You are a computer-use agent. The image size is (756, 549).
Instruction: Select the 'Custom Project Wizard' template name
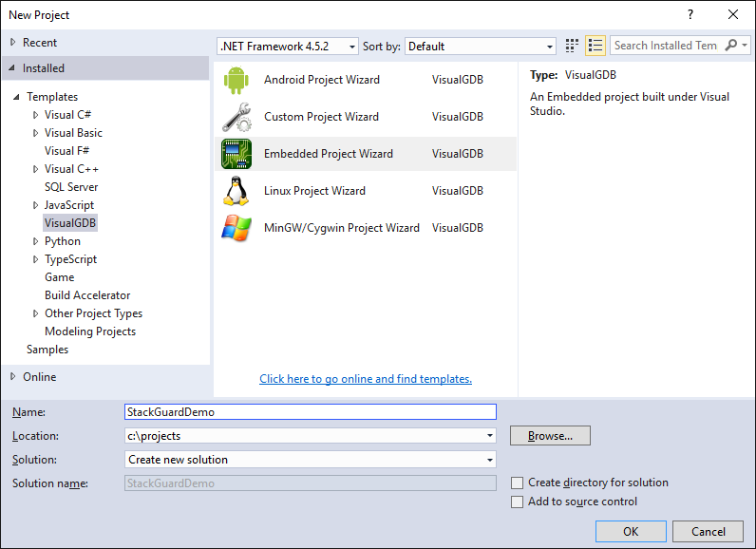[321, 117]
